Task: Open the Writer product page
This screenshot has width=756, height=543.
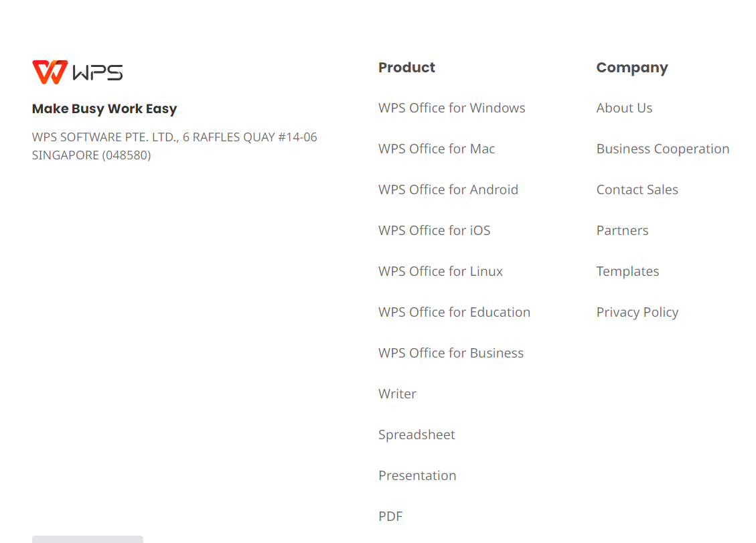Action: click(x=397, y=394)
